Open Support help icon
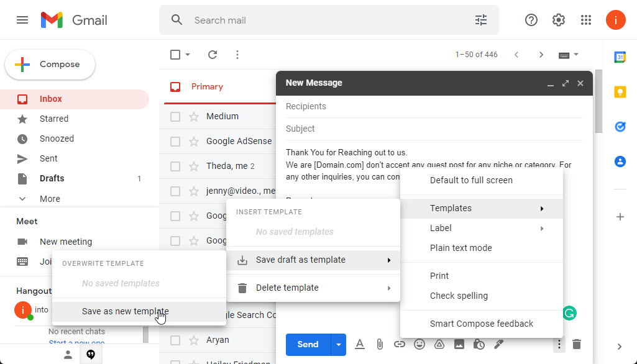This screenshot has width=637, height=364. (531, 20)
